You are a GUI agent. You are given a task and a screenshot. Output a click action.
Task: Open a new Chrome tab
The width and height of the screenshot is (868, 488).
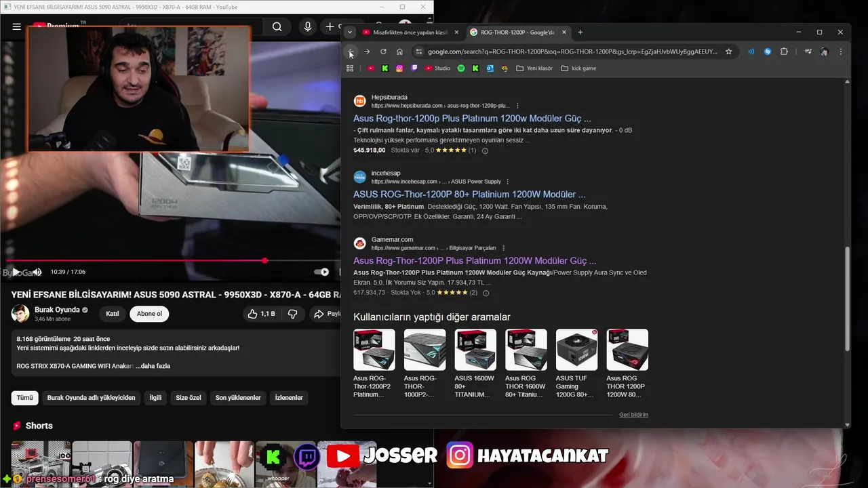point(580,32)
